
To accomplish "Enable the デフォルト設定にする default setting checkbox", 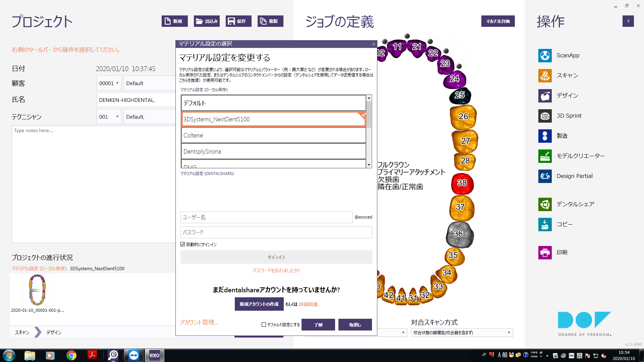I will tap(264, 324).
